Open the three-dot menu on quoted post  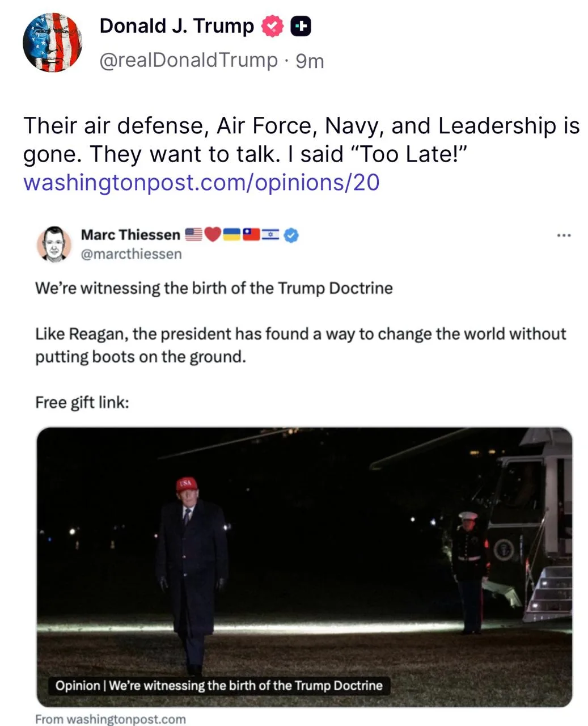tap(564, 235)
